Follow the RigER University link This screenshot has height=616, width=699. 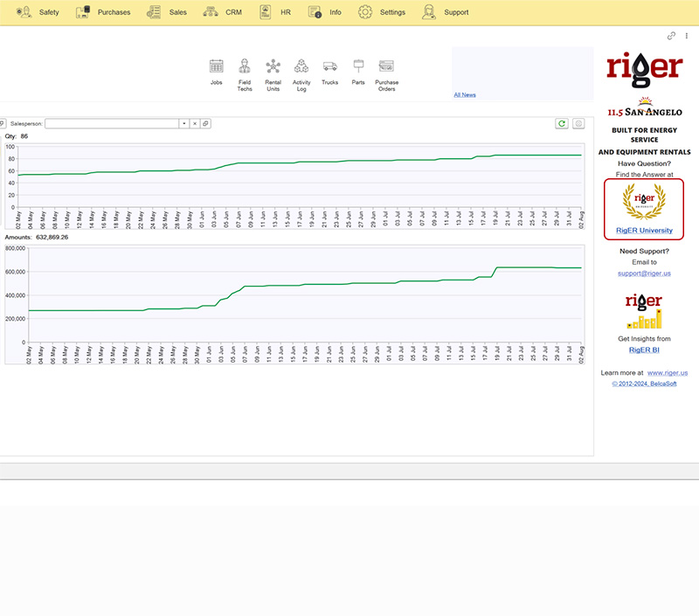(644, 231)
